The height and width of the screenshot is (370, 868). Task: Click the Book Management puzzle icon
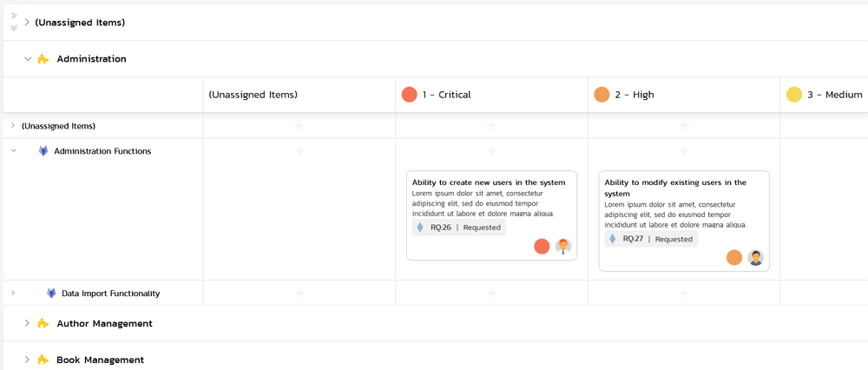43,360
